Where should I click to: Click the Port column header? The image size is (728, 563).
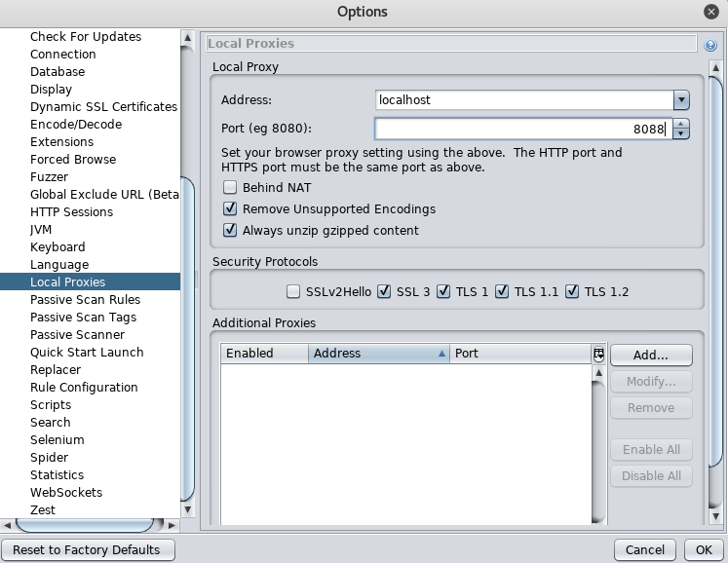click(520, 354)
